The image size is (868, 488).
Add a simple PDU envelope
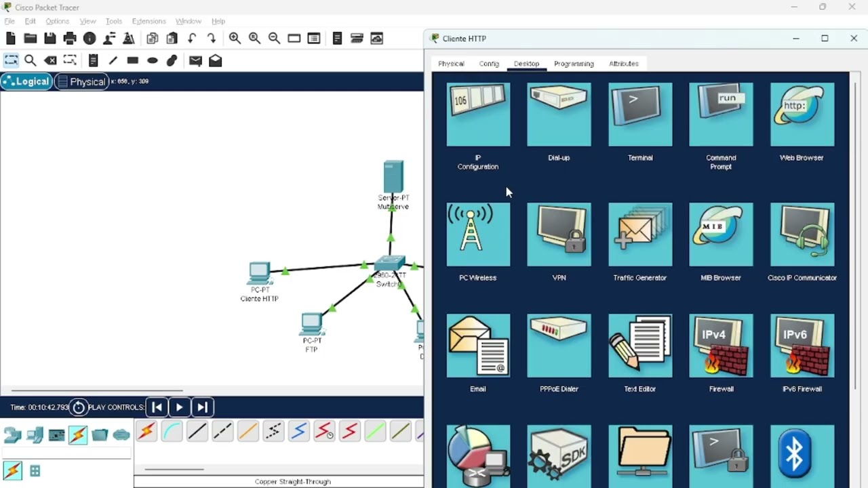click(x=195, y=60)
